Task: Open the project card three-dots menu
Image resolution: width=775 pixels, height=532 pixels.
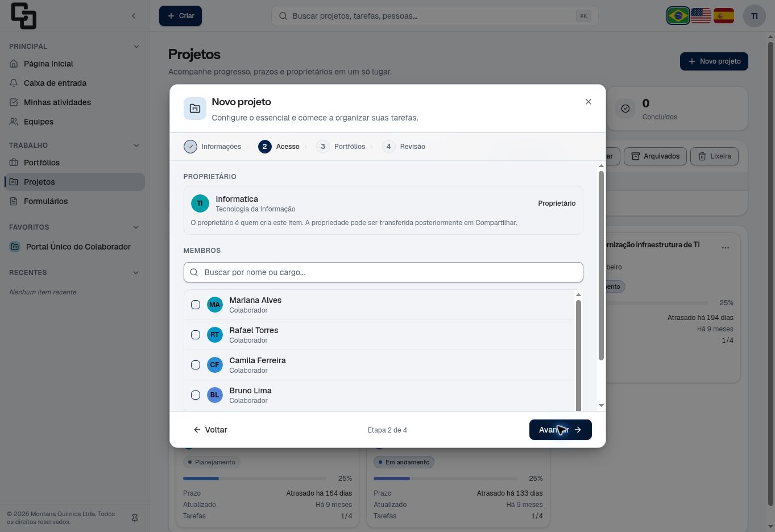Action: point(726,248)
